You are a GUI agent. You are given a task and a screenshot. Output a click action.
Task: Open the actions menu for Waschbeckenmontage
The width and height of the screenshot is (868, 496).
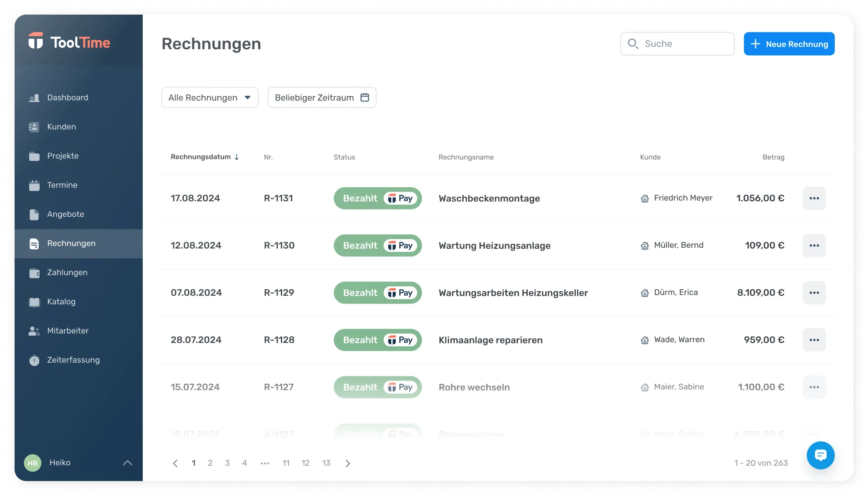coord(814,198)
